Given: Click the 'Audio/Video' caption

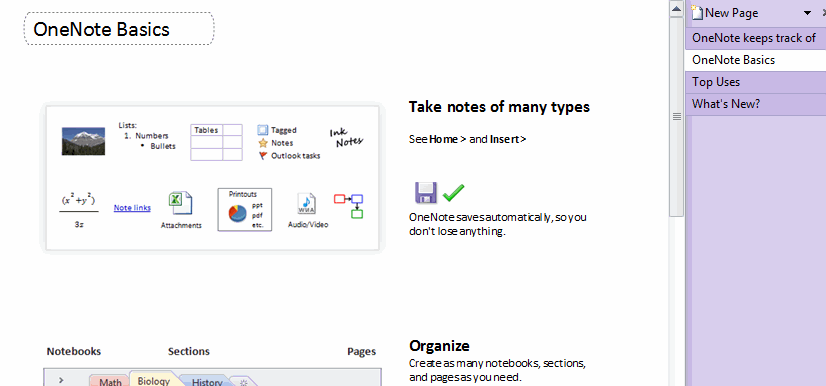Looking at the screenshot, I should pyautogui.click(x=308, y=224).
